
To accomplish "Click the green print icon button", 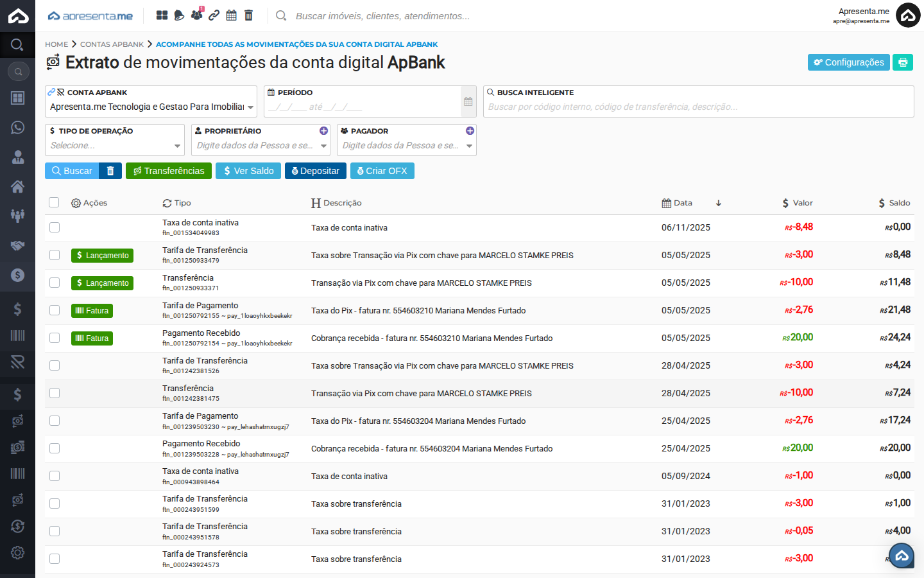I will coord(902,62).
